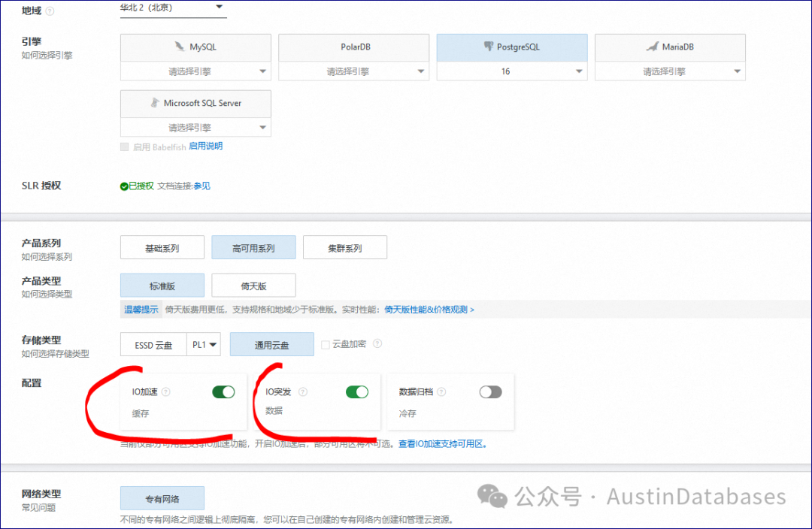Enable the 数据归档 toggle
This screenshot has width=812, height=529.
tap(490, 391)
